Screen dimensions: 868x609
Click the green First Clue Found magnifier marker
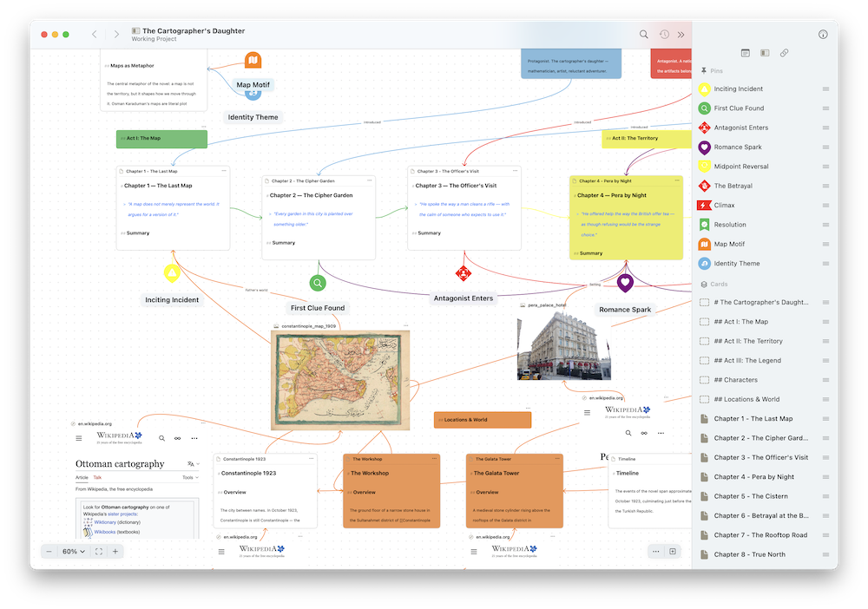click(x=318, y=282)
